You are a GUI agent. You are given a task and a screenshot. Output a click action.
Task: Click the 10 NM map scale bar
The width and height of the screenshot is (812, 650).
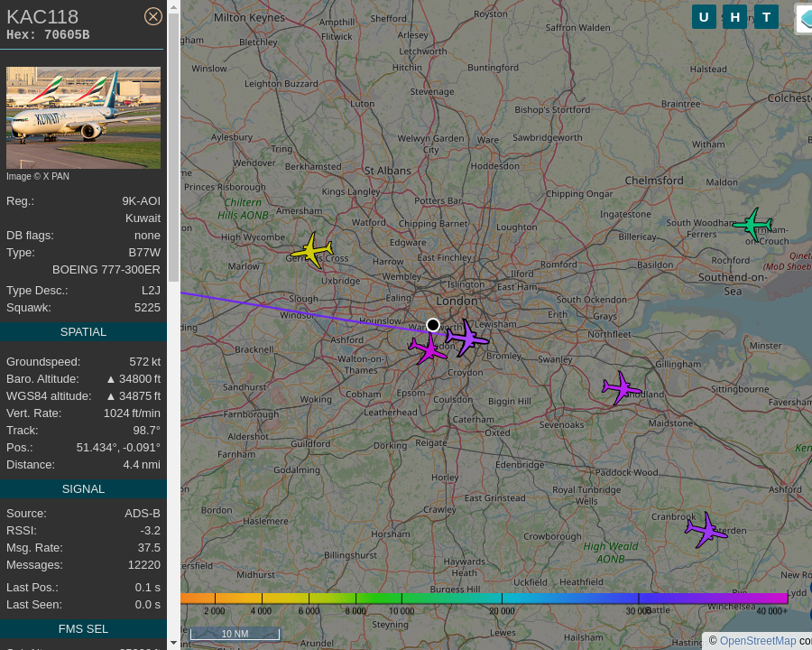pos(235,634)
